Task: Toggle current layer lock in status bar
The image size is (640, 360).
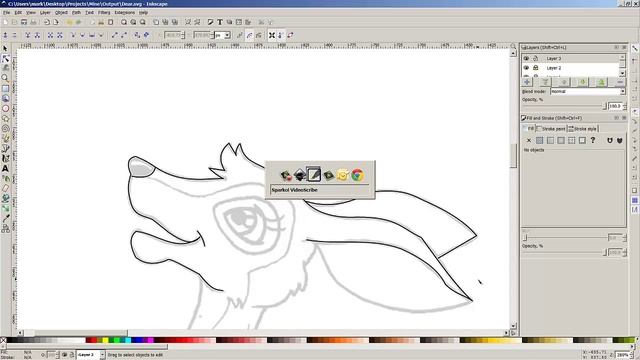Action: point(71,355)
